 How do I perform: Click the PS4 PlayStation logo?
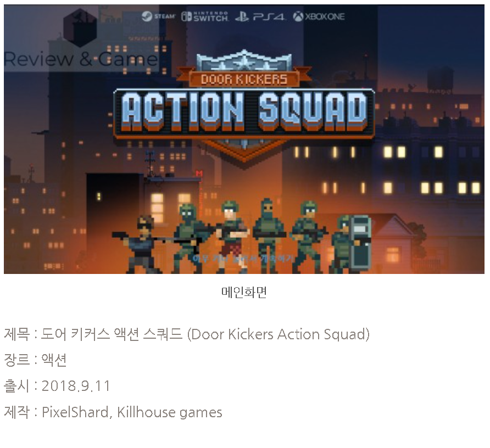pyautogui.click(x=260, y=16)
